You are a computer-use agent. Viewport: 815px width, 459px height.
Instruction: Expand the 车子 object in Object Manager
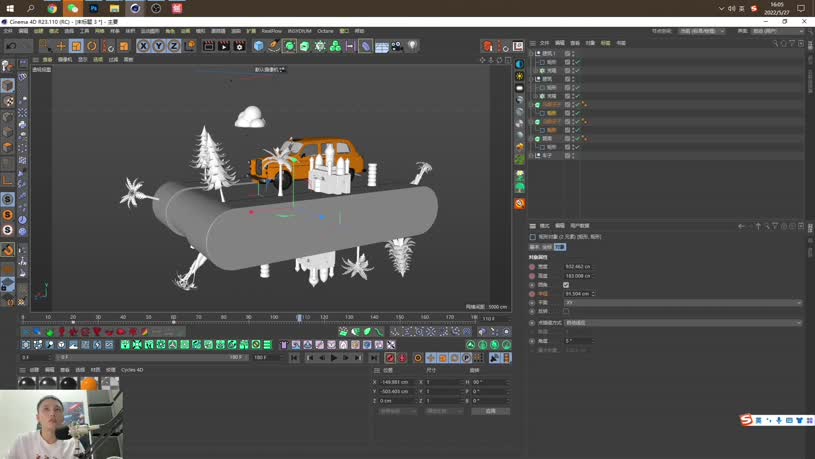click(531, 155)
